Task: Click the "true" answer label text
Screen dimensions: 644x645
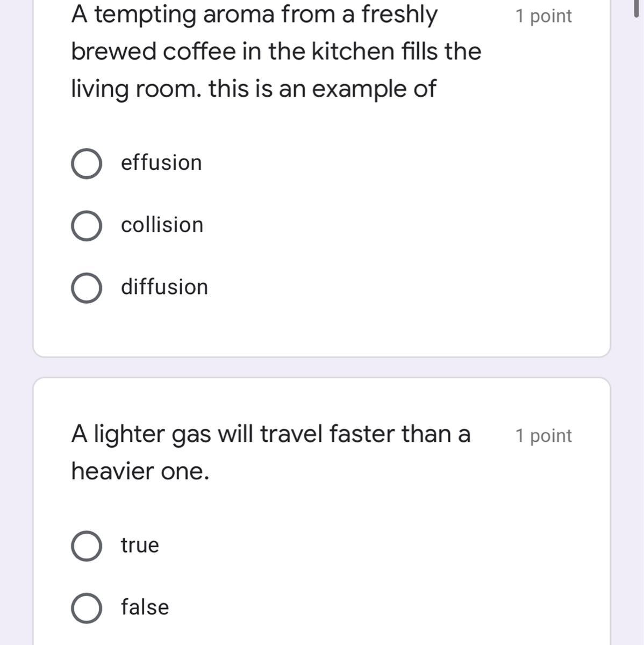Action: 140,545
